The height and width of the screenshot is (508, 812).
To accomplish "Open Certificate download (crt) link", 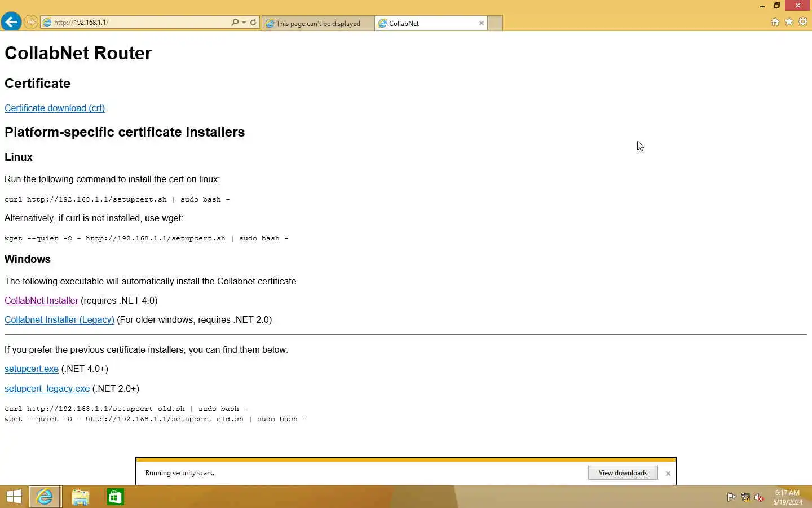I will 55,108.
